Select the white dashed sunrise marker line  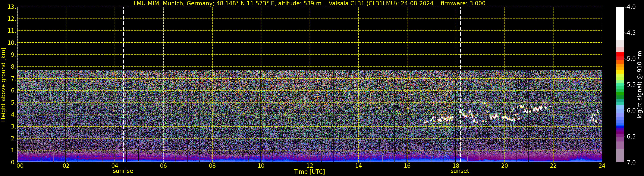pyautogui.click(x=123, y=85)
